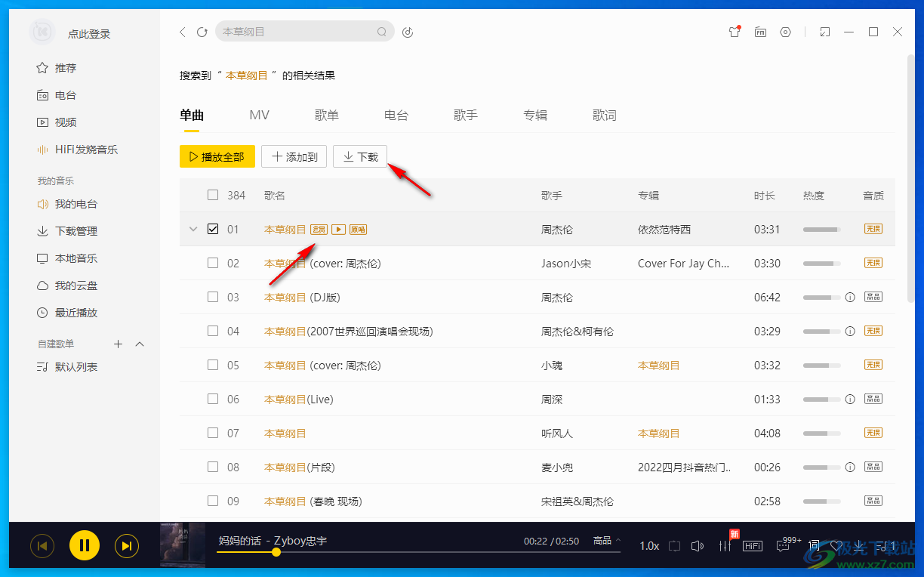Image resolution: width=924 pixels, height=577 pixels.
Task: Click the playback progress bar
Action: coord(418,552)
